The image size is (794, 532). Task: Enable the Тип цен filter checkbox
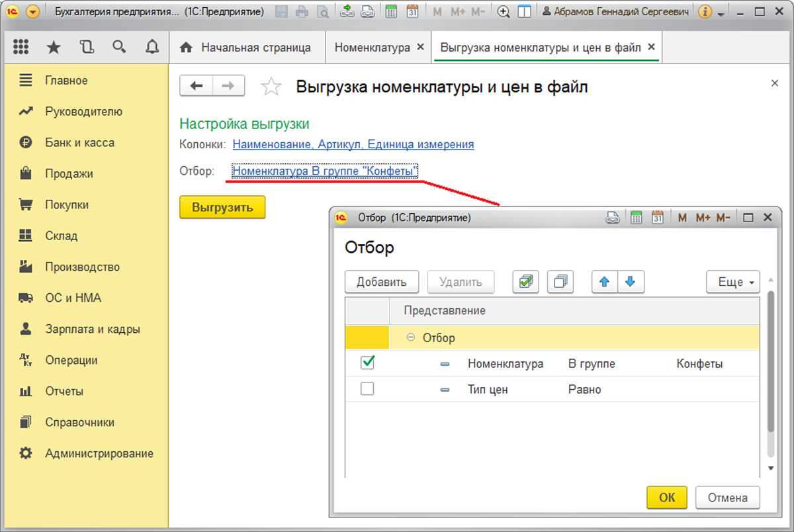pos(367,389)
